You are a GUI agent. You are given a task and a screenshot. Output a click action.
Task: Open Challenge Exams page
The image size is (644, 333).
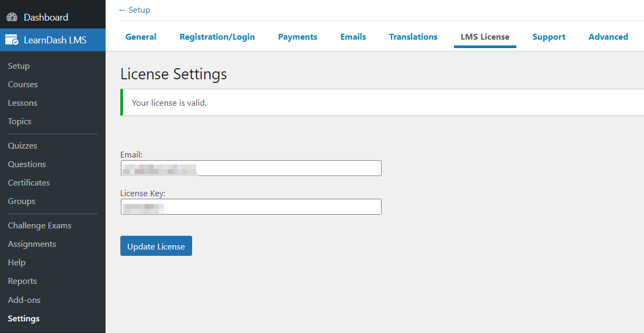(x=40, y=226)
